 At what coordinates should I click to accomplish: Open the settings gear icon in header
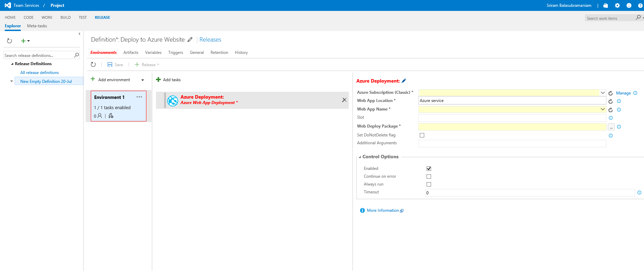617,5
